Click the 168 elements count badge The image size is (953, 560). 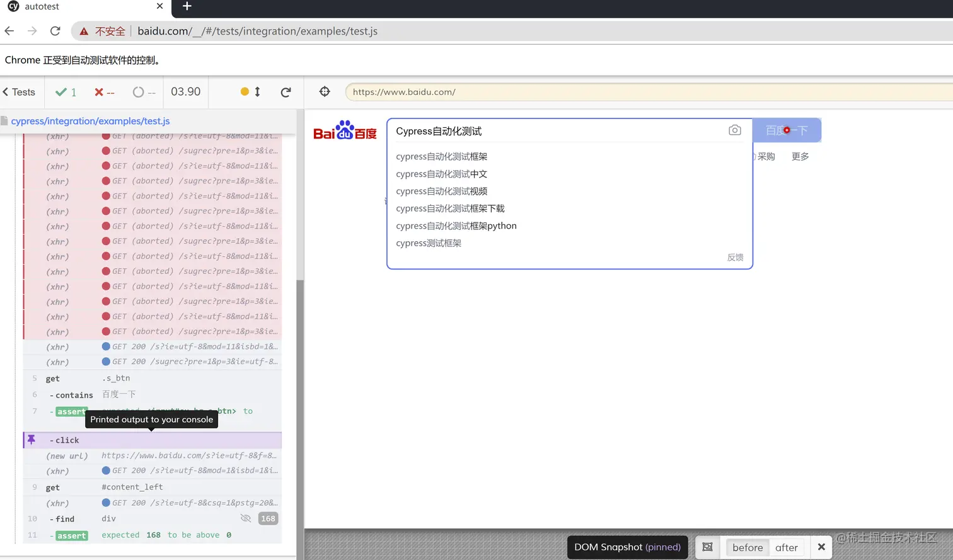pyautogui.click(x=268, y=518)
